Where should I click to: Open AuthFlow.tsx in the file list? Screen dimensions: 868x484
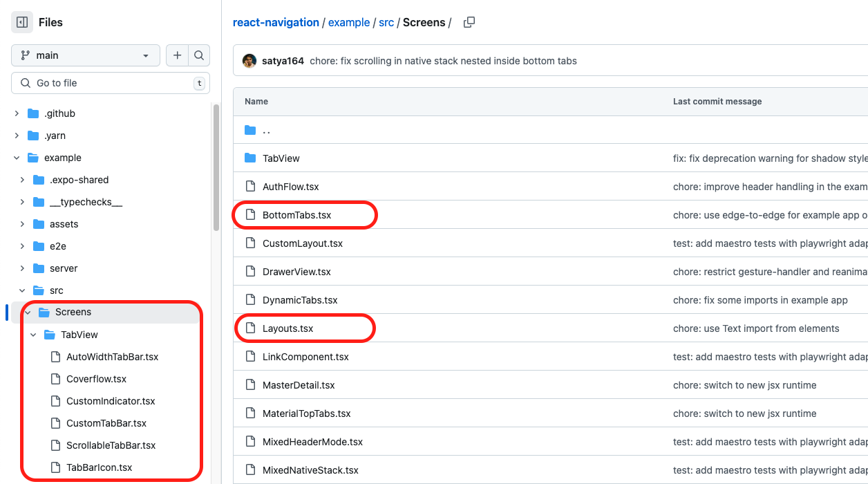pyautogui.click(x=291, y=187)
